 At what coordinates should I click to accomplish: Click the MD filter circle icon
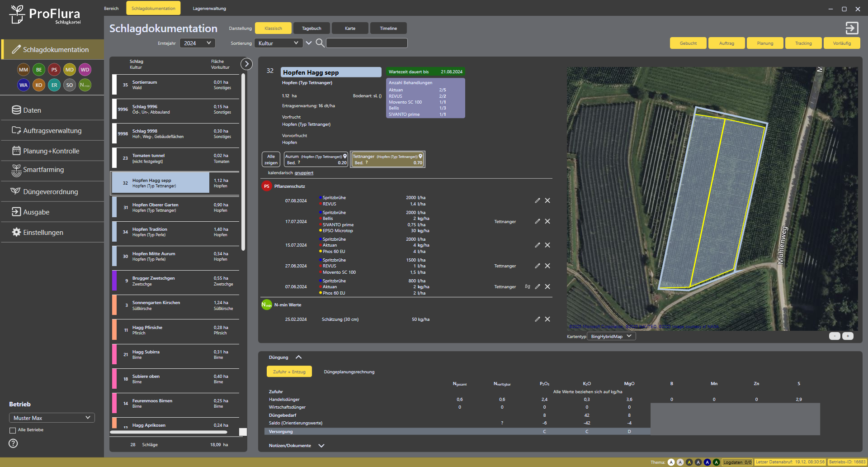point(70,70)
